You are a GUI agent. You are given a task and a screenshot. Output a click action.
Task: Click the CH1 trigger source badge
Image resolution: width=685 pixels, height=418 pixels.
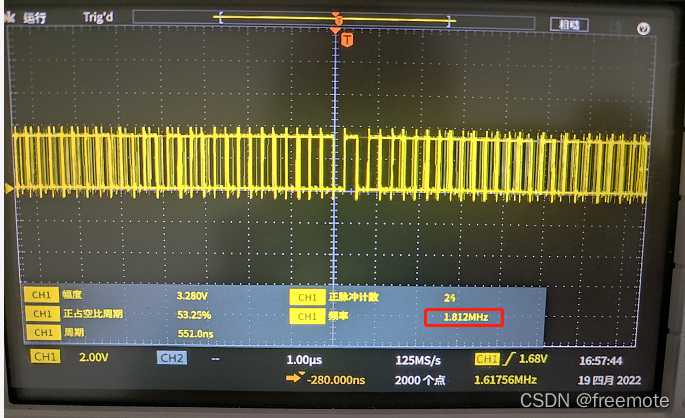pos(487,359)
